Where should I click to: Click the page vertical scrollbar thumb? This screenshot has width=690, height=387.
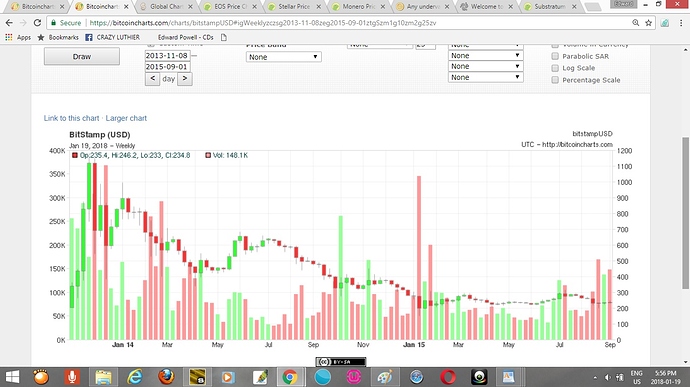click(x=685, y=213)
